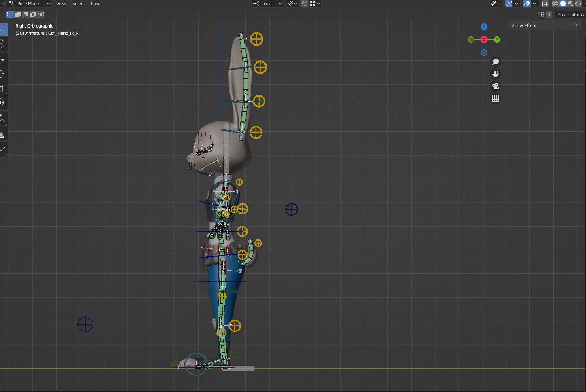Click the hollow green negative Y axis circle

click(471, 40)
